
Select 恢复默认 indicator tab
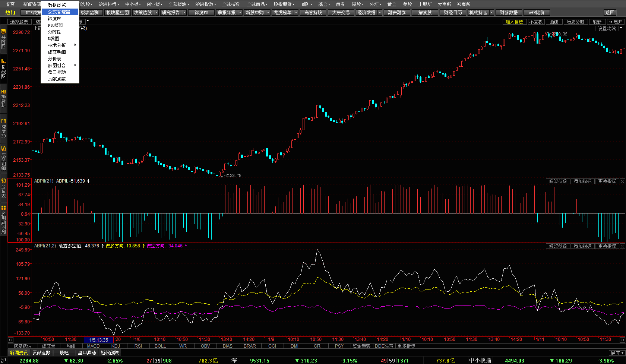coord(22,346)
